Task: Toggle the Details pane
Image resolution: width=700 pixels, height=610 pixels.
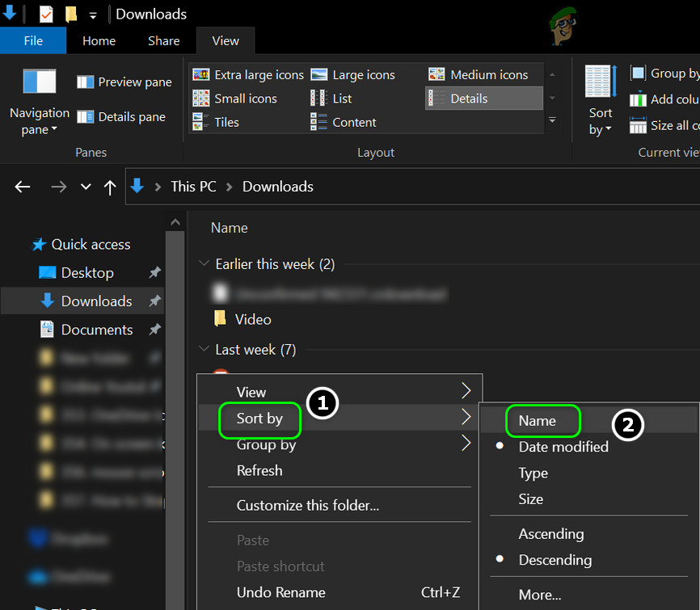Action: [x=121, y=117]
